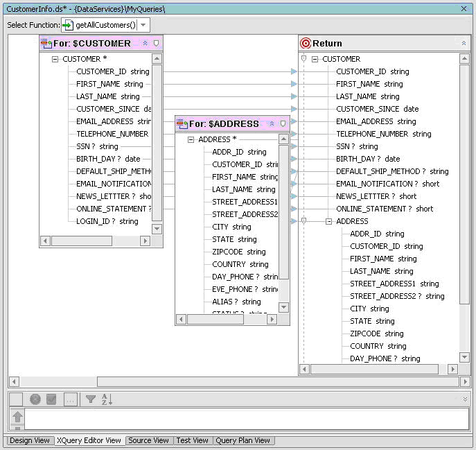Click the A-Z sort icon
Image resolution: width=476 pixels, height=450 pixels.
[107, 399]
